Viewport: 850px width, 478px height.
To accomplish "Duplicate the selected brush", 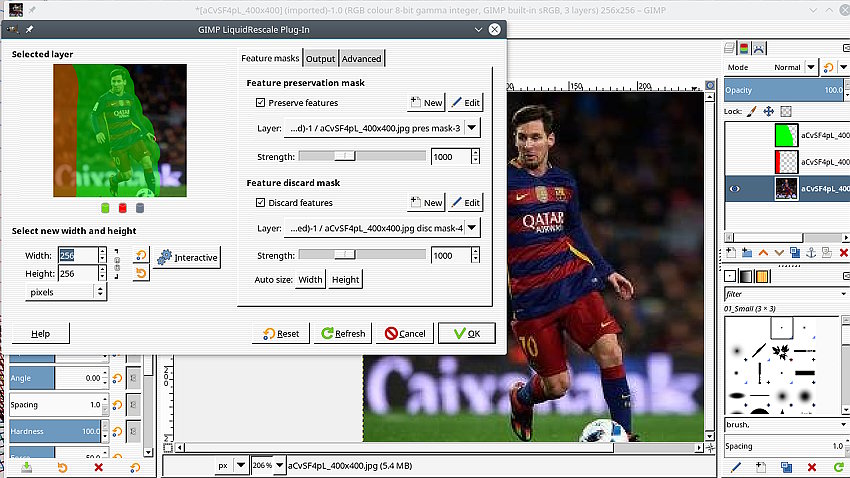I will coord(786,467).
